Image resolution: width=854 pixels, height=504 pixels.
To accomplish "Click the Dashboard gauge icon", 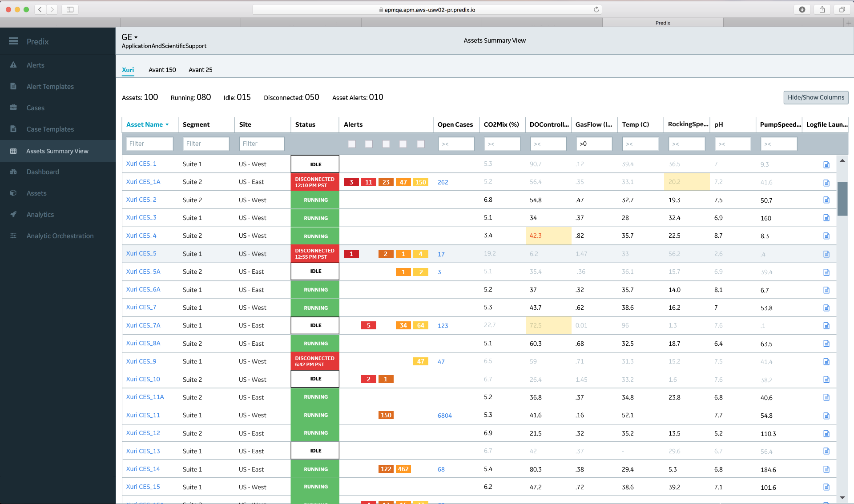I will [13, 172].
